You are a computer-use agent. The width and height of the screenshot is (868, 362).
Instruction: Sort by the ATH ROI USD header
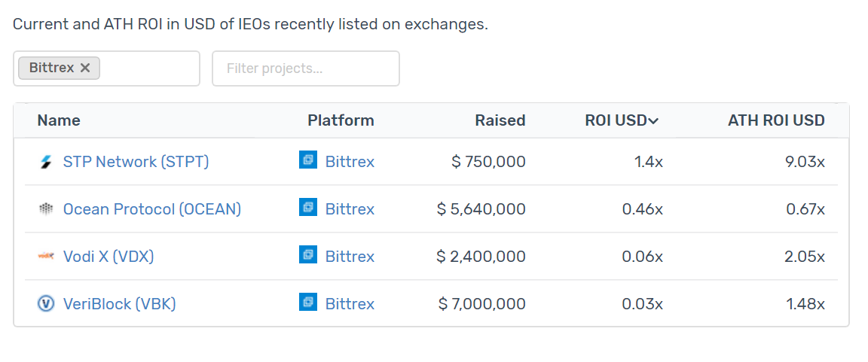pyautogui.click(x=776, y=120)
